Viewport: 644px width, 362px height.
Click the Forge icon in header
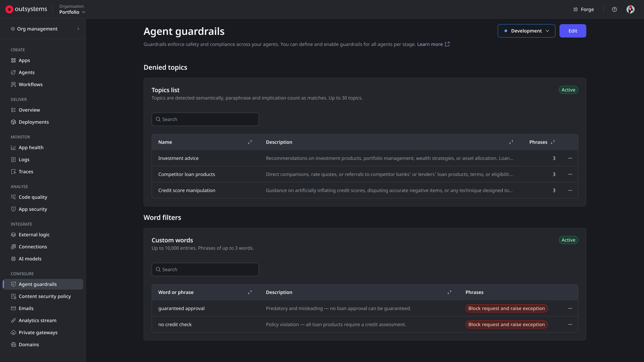point(575,9)
